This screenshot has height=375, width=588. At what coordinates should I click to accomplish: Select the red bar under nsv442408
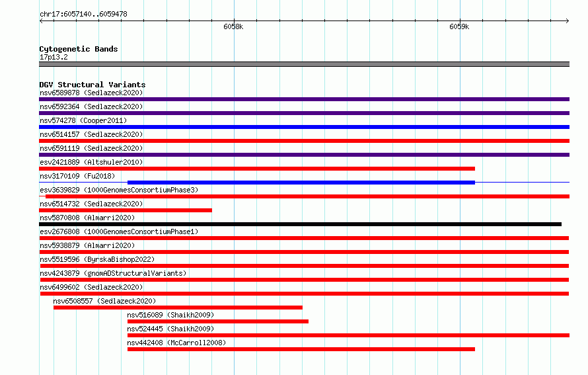[x=301, y=349]
